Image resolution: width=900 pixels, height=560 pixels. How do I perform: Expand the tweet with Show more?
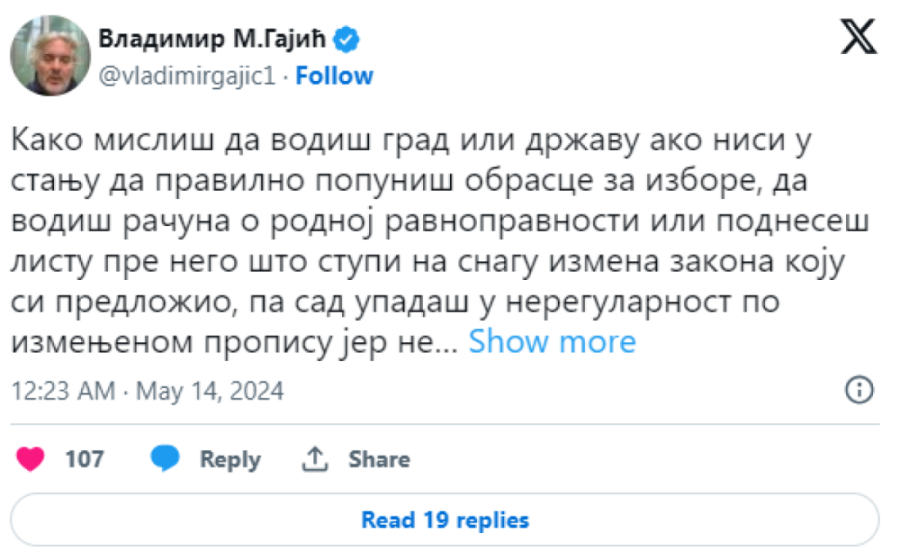point(552,342)
